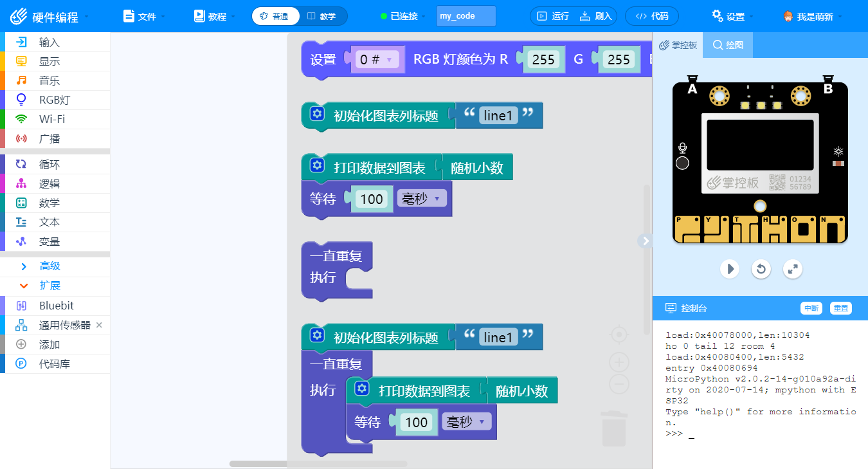Viewport: 868px width, 469px height.
Task: Open the 显示 block category
Action: click(x=55, y=62)
